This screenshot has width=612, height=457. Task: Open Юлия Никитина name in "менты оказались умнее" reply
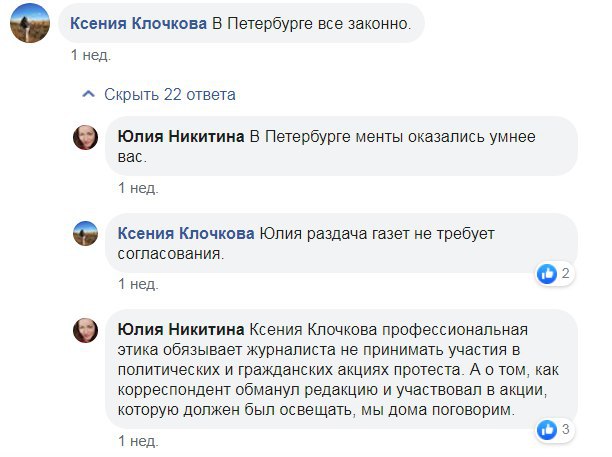coord(181,137)
